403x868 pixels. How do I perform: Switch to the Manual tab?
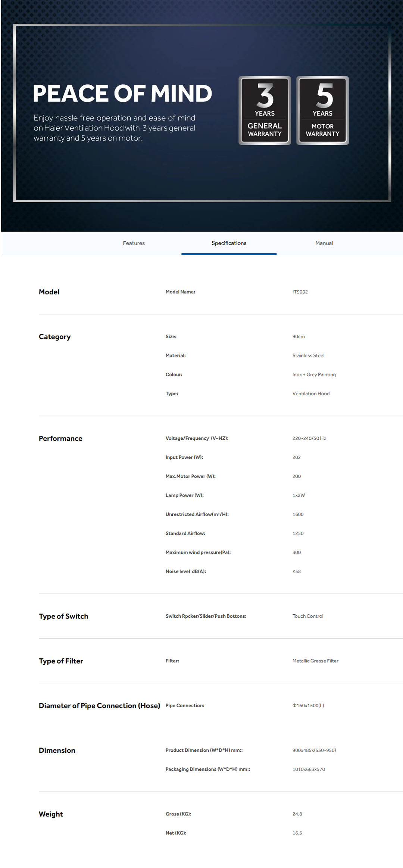[324, 243]
